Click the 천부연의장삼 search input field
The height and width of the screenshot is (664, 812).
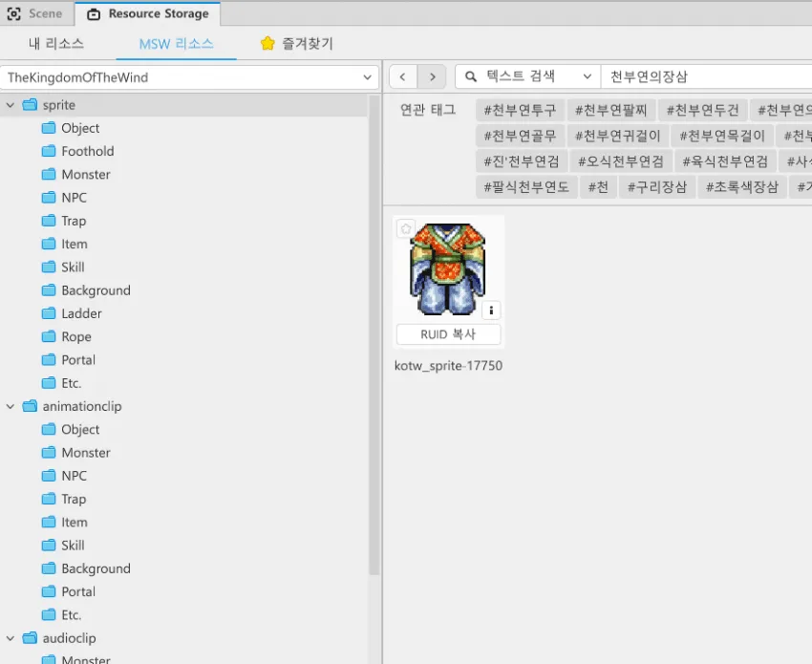click(x=706, y=76)
